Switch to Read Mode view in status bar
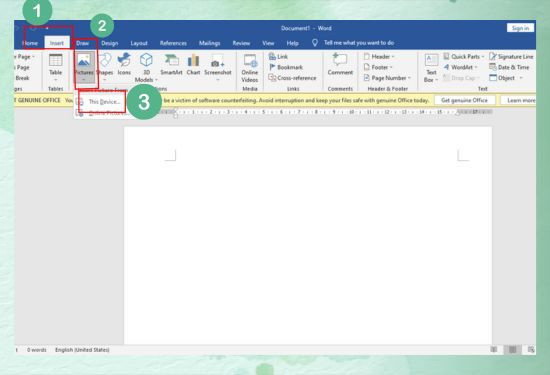The image size is (550, 375). [x=494, y=349]
